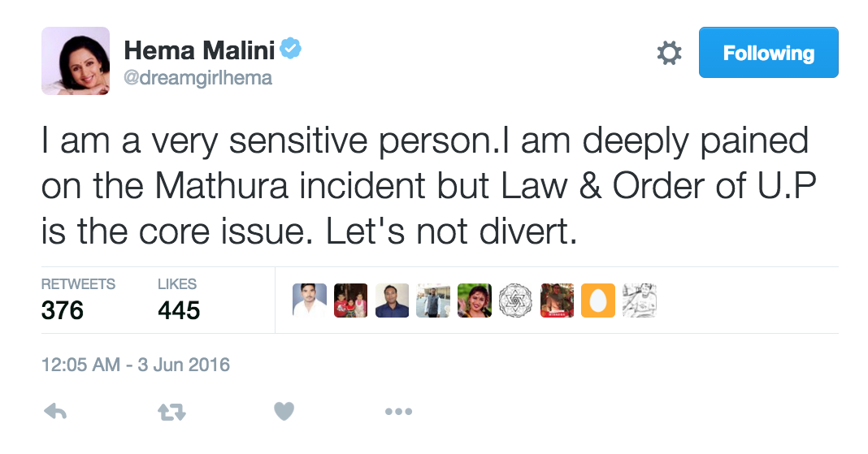
Task: Open the gear settings dropdown
Action: [668, 54]
